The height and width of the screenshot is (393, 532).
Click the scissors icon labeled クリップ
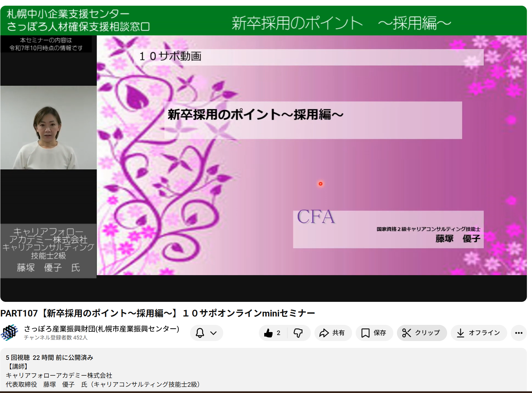(406, 333)
